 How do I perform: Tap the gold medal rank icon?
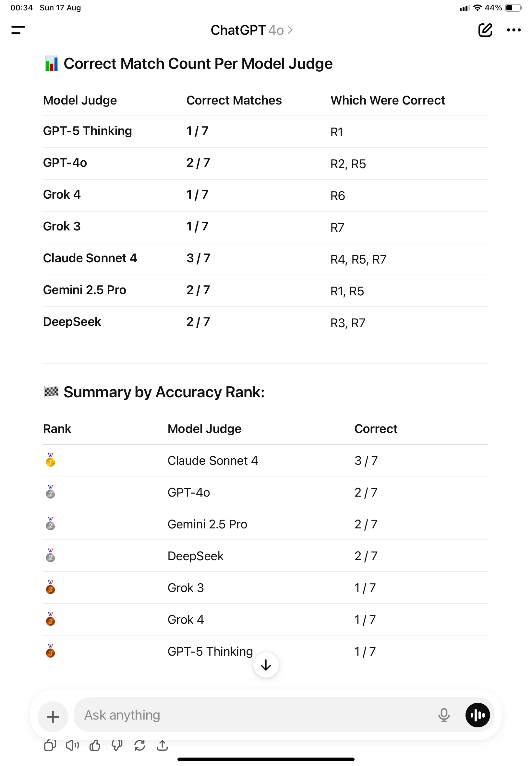(x=50, y=460)
